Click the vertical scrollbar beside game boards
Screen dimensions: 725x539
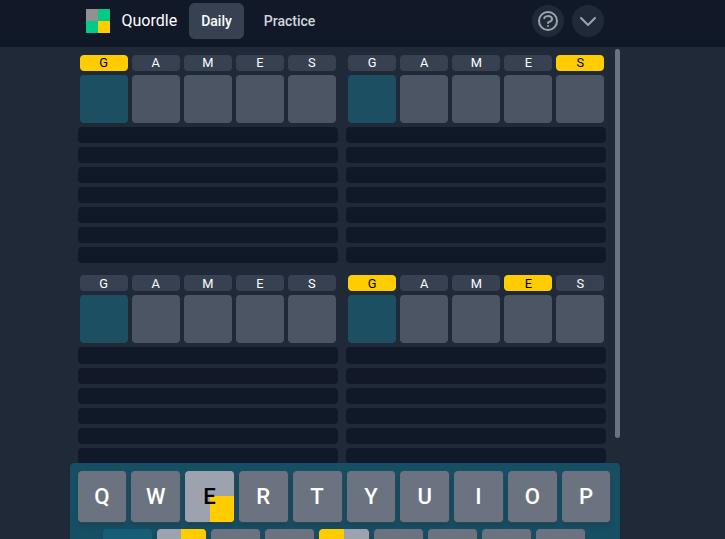click(617, 240)
